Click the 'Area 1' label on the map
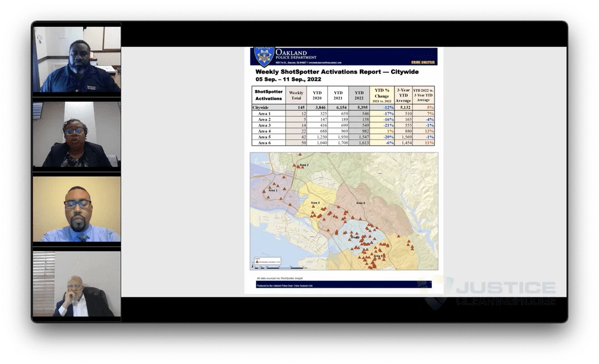Image resolution: width=599 pixels, height=364 pixels. pos(273,190)
